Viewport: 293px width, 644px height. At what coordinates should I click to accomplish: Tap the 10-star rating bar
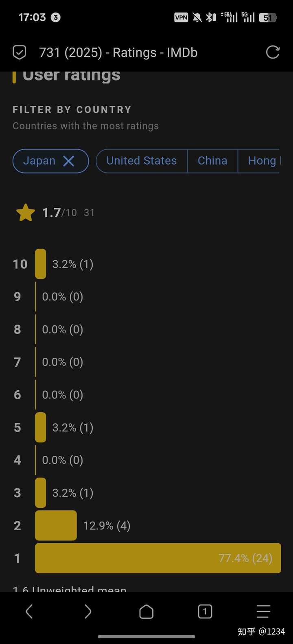tap(40, 264)
